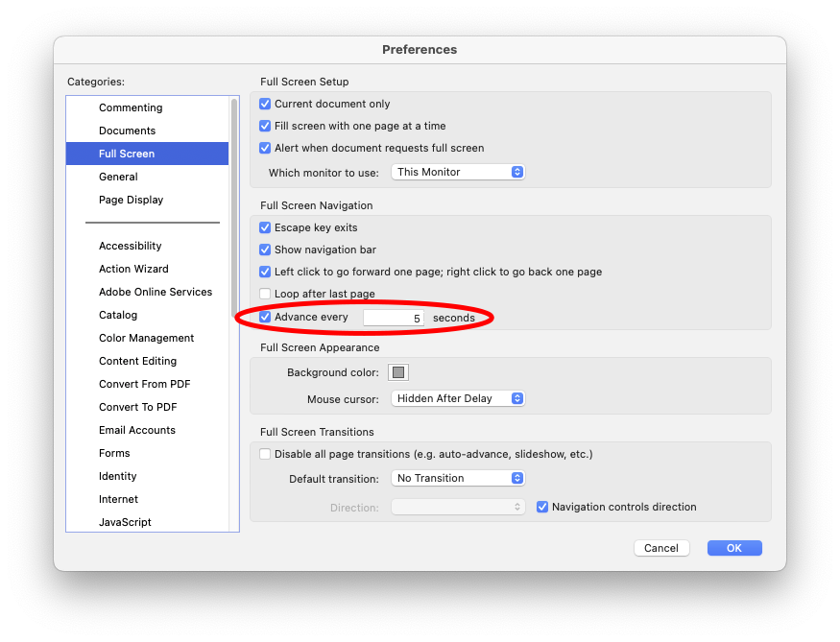Click the OK button
840x642 pixels.
click(x=734, y=548)
